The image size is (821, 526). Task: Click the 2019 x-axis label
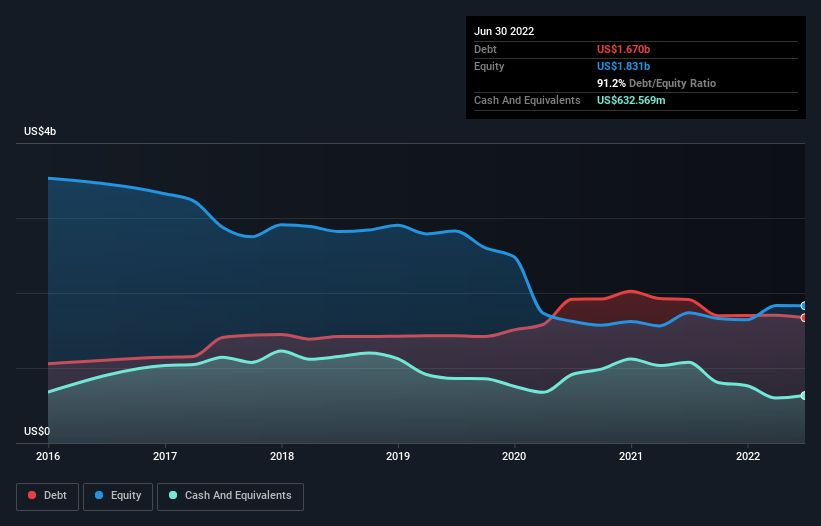click(x=398, y=456)
